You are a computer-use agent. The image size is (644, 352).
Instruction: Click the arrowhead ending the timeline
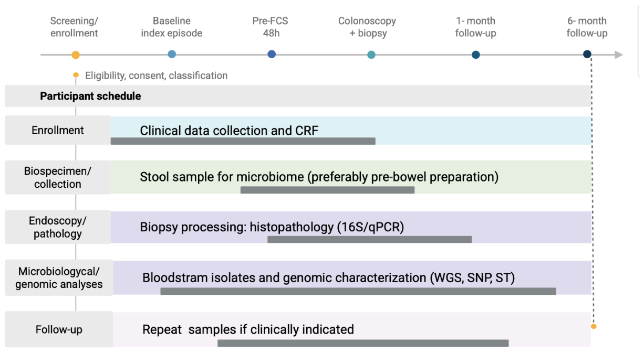tap(619, 55)
